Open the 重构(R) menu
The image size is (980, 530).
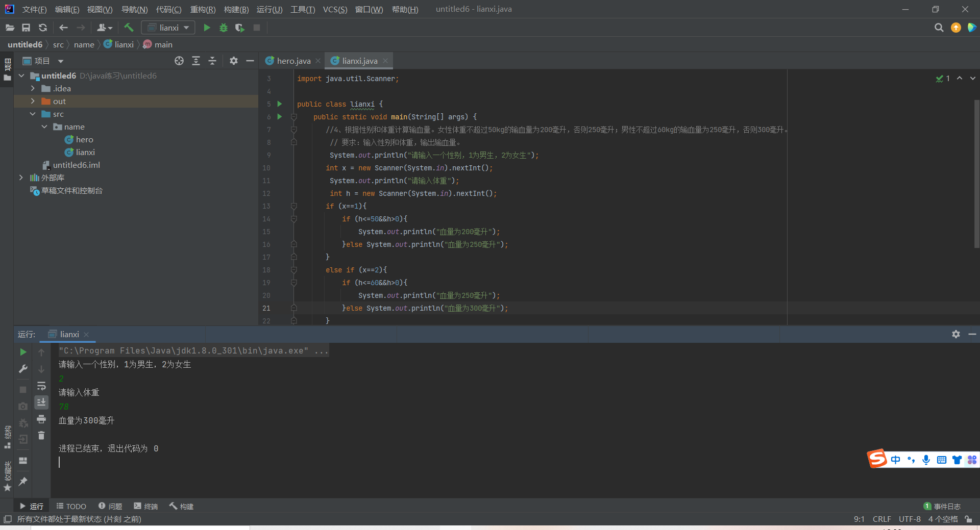click(203, 9)
